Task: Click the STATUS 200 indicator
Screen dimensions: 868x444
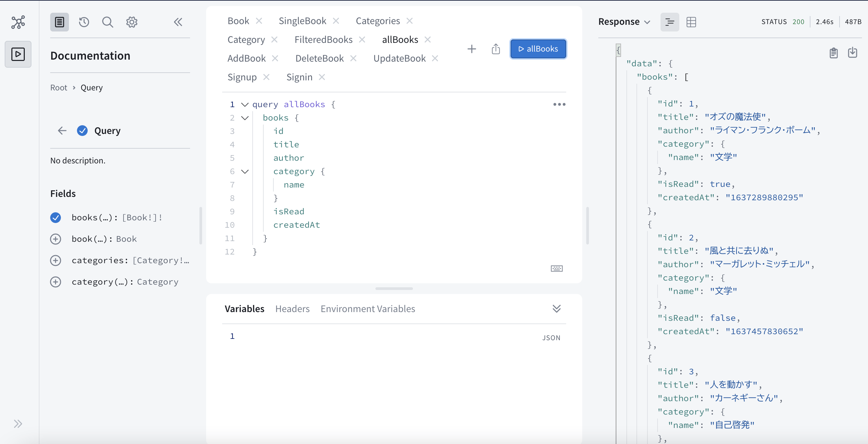Action: 782,22
